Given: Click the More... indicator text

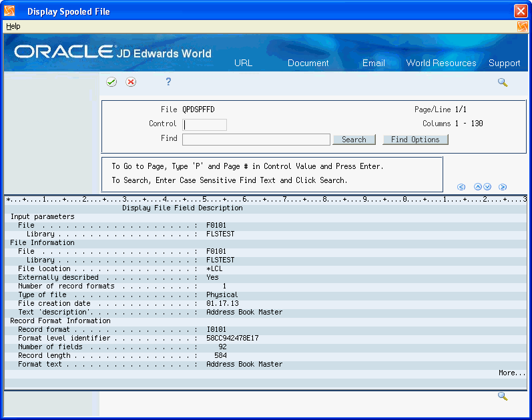Looking at the screenshot, I should click(512, 373).
